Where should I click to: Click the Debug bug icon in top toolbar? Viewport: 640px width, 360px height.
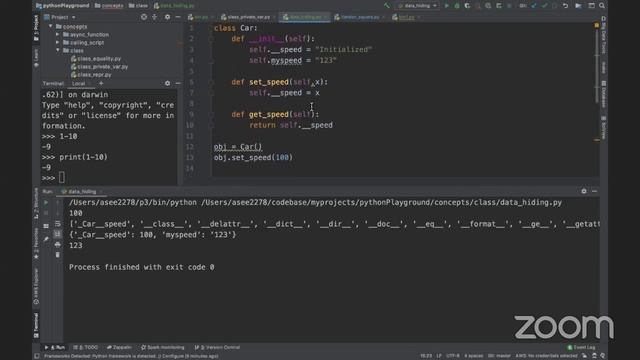[x=457, y=6]
